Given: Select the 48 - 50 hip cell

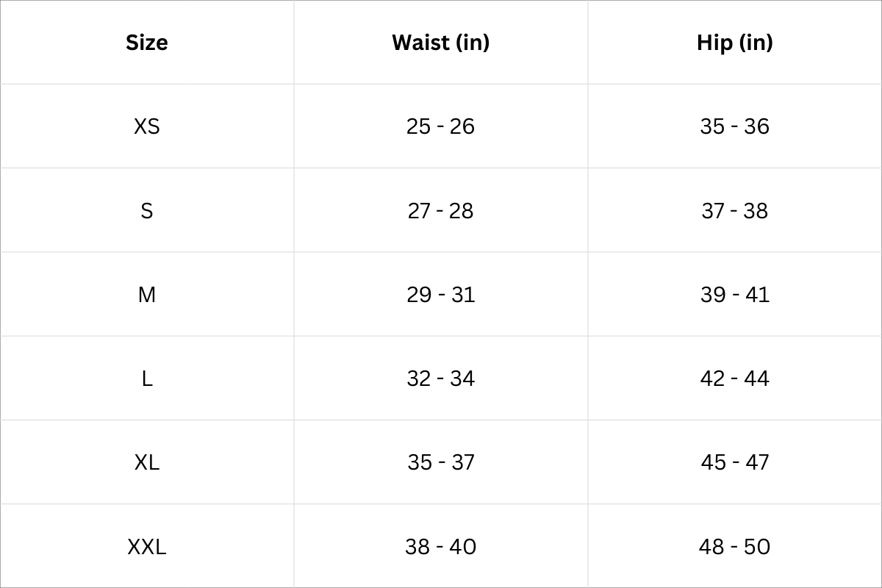Looking at the screenshot, I should (x=734, y=547).
